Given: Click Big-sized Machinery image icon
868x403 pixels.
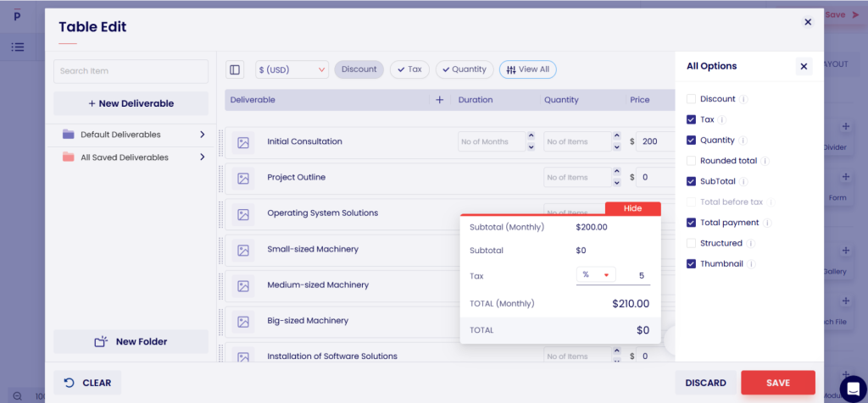Looking at the screenshot, I should (243, 322).
